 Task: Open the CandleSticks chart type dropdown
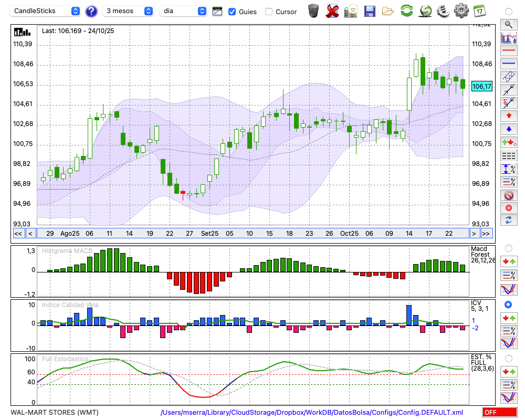pyautogui.click(x=46, y=11)
